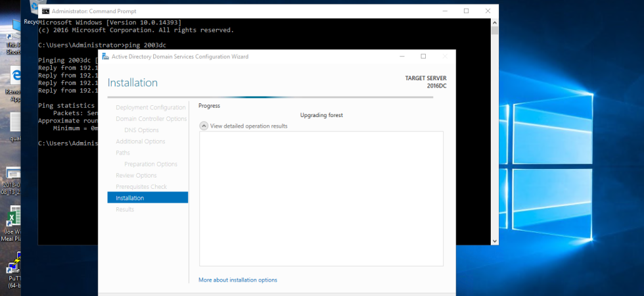Click Paths step in sidebar
The height and width of the screenshot is (296, 644).
coord(123,153)
